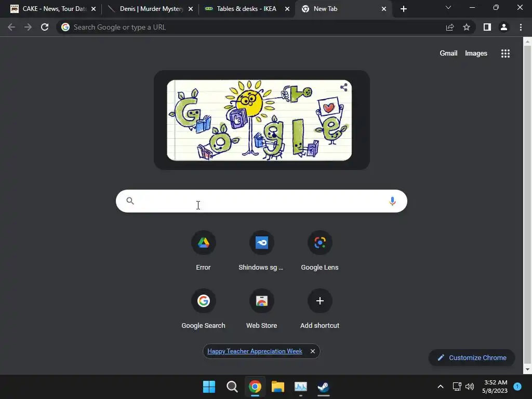Open the Google apps grid

pyautogui.click(x=506, y=54)
